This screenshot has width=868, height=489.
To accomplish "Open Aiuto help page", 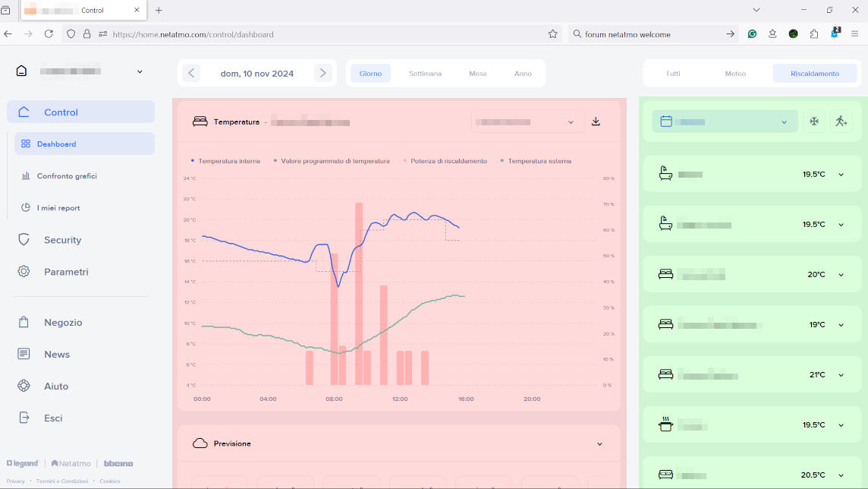I will point(56,386).
